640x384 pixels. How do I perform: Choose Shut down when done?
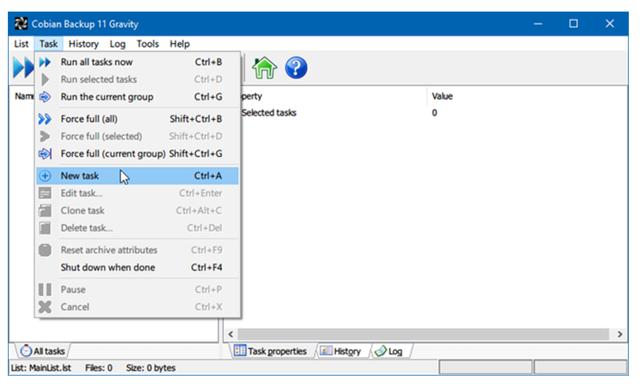pyautogui.click(x=138, y=267)
